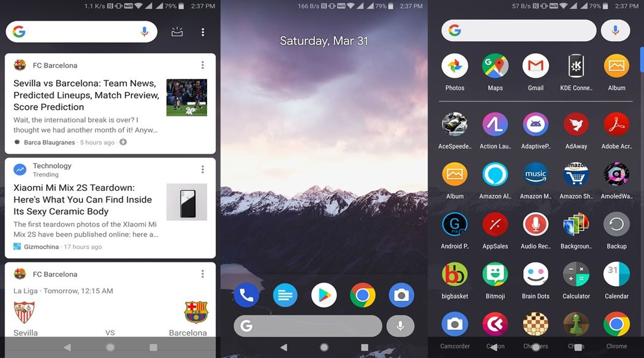Open the football players thumbnail on the Sevilla card
The width and height of the screenshot is (644, 358).
pyautogui.click(x=187, y=97)
